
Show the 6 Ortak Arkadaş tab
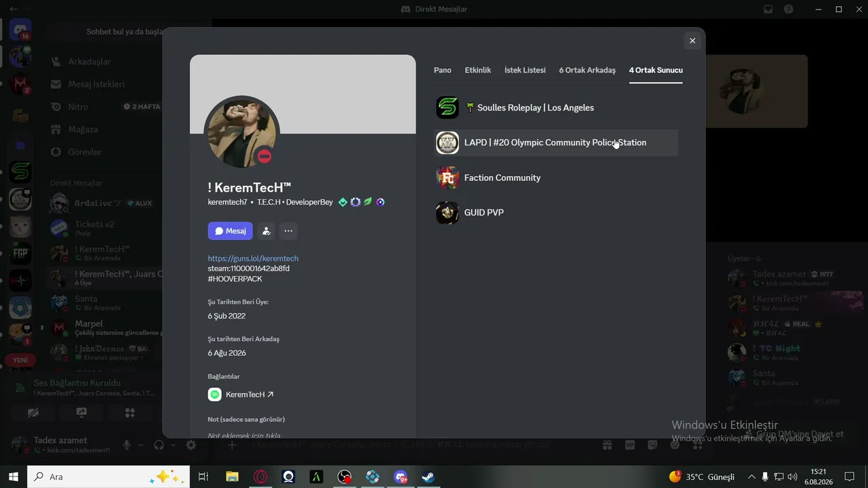tap(587, 70)
